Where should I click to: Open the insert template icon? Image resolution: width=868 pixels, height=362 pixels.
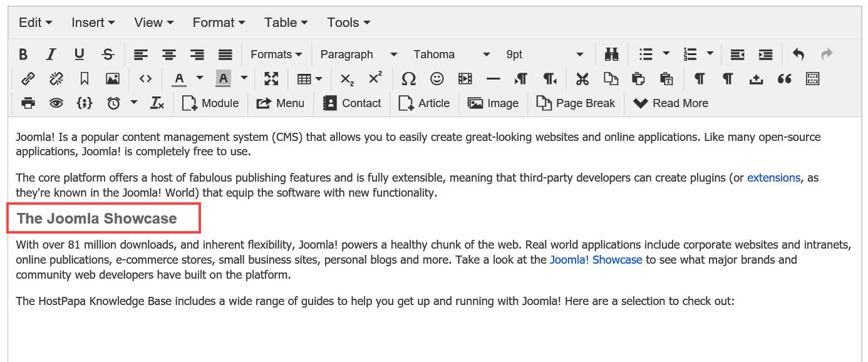813,79
